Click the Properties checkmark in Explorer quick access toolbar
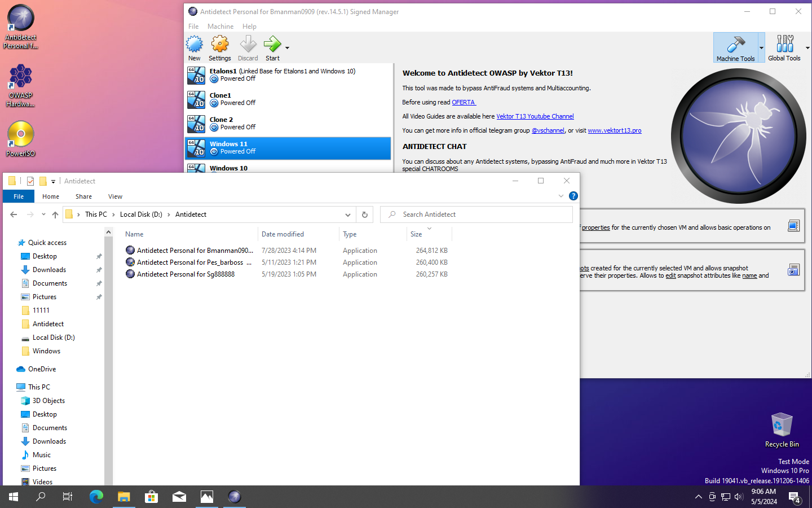The image size is (812, 508). tap(30, 181)
